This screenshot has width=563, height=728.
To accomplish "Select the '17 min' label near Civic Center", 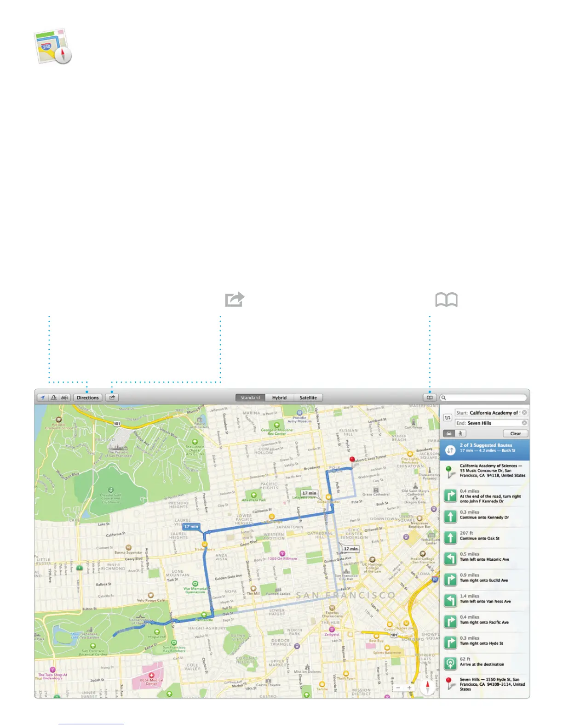I will point(351,549).
